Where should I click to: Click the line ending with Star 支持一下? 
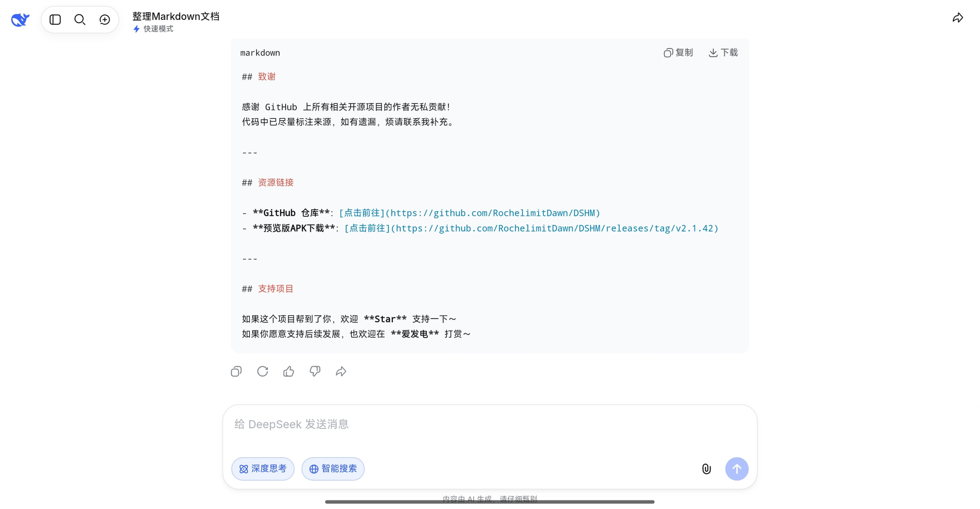349,319
